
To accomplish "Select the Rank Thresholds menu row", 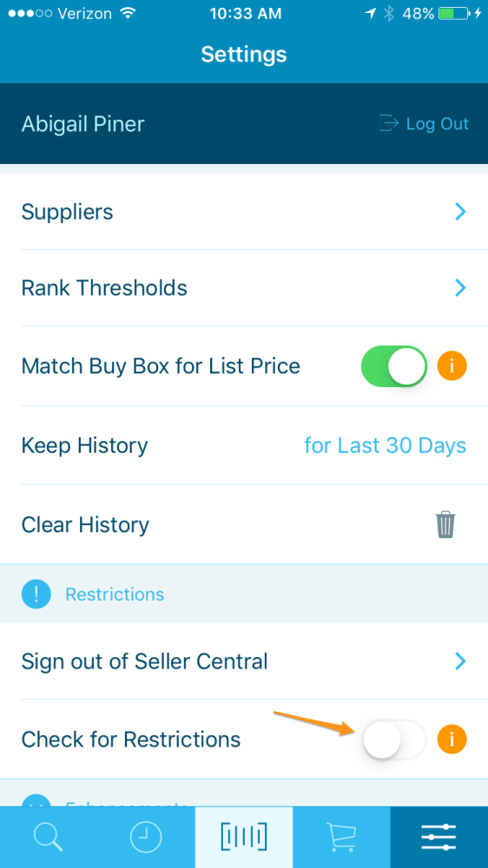I will tap(244, 288).
